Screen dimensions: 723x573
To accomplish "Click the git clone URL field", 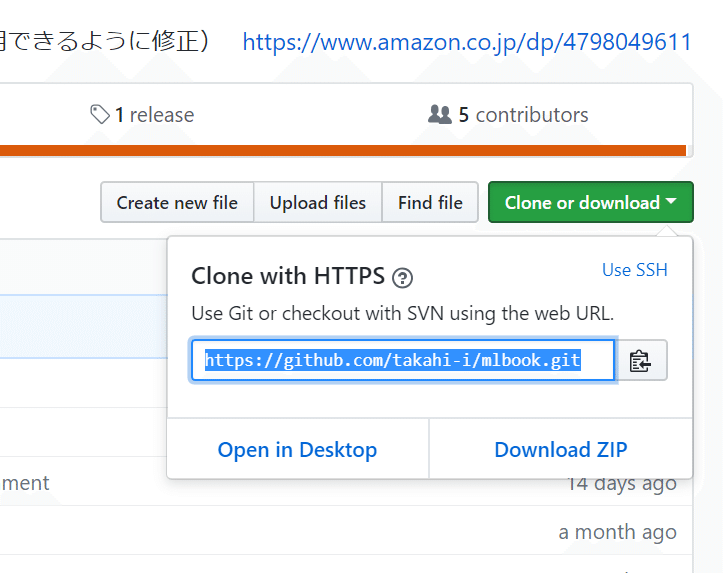I will point(402,361).
